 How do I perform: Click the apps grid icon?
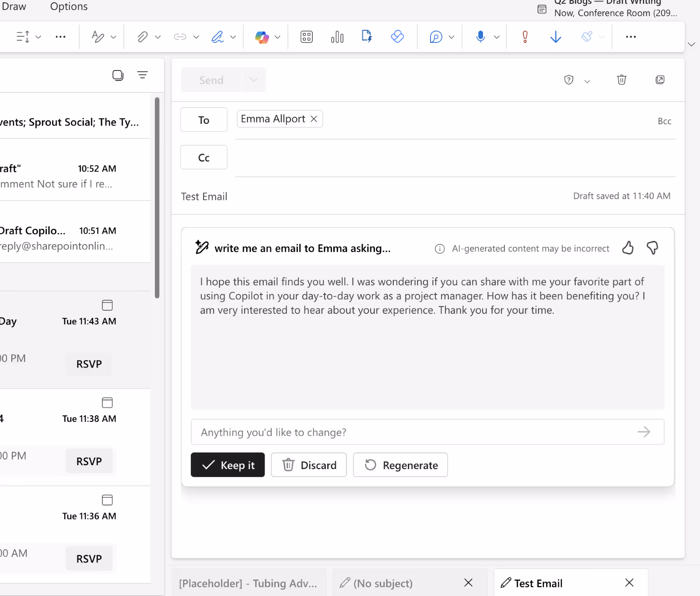[307, 37]
